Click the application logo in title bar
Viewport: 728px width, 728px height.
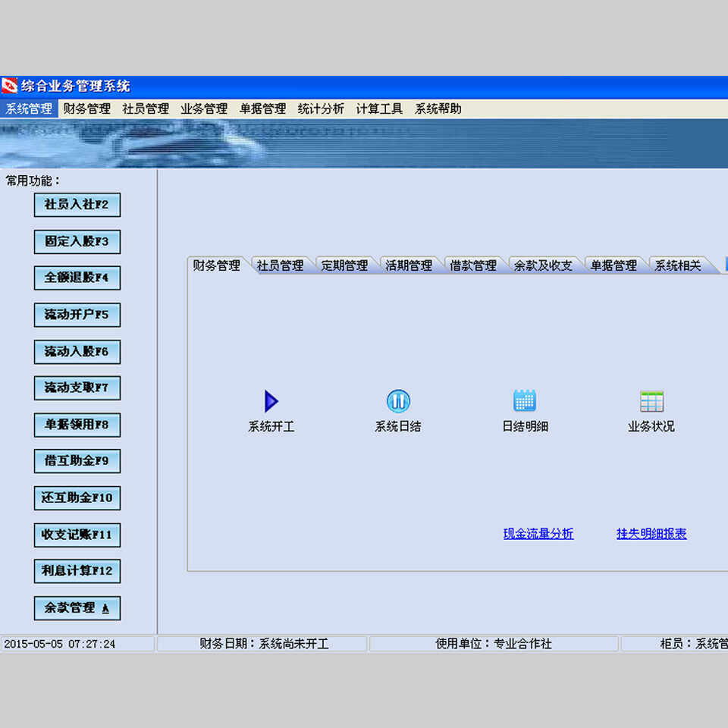9,86
